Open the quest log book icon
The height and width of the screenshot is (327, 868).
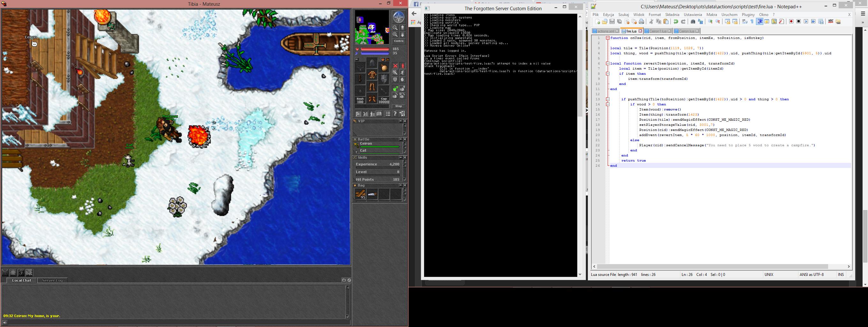379,114
